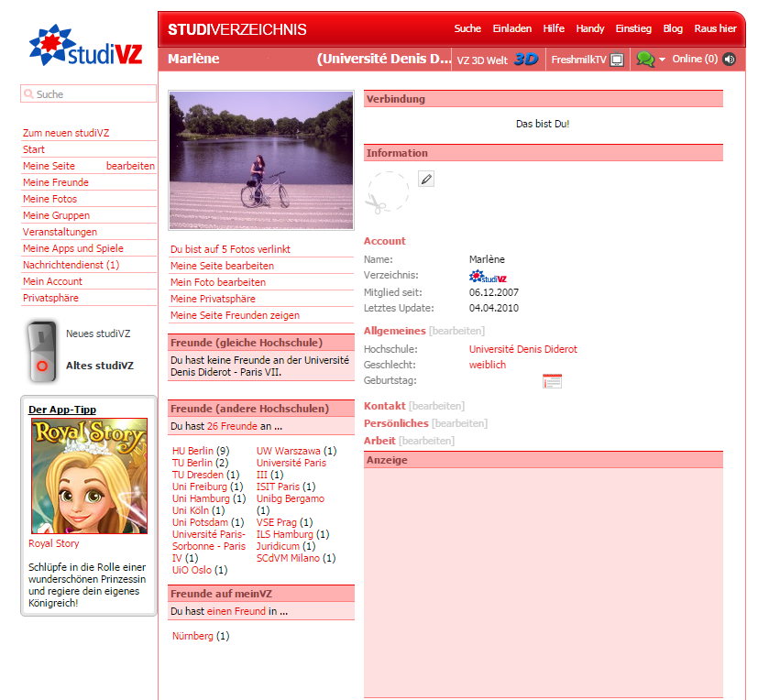Viewport: 758px width, 700px height.
Task: Click the studiVZ Verzeichnis logo
Action: point(488,277)
